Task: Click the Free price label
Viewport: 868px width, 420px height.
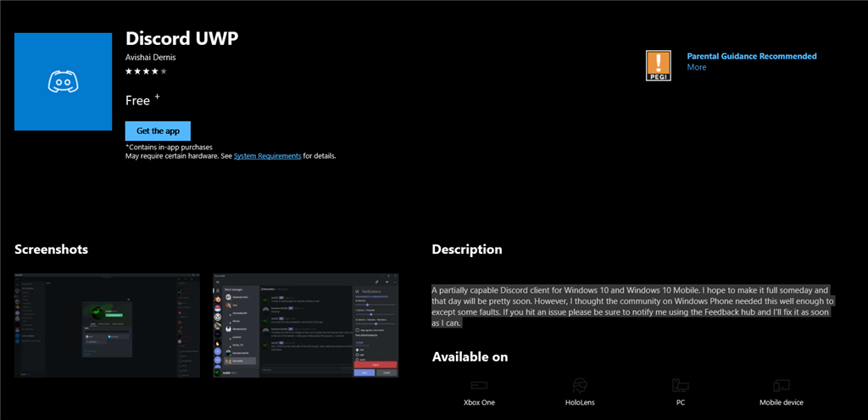Action: coord(138,101)
